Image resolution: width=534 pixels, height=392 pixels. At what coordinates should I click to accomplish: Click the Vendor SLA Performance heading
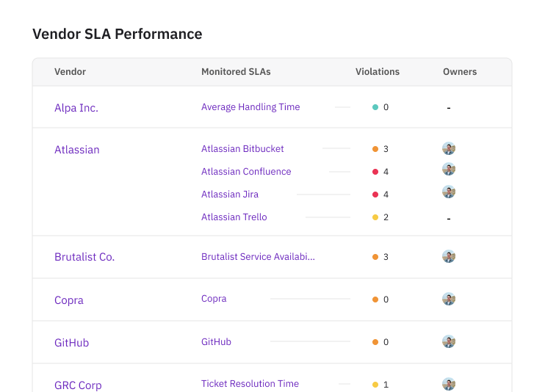click(x=117, y=34)
